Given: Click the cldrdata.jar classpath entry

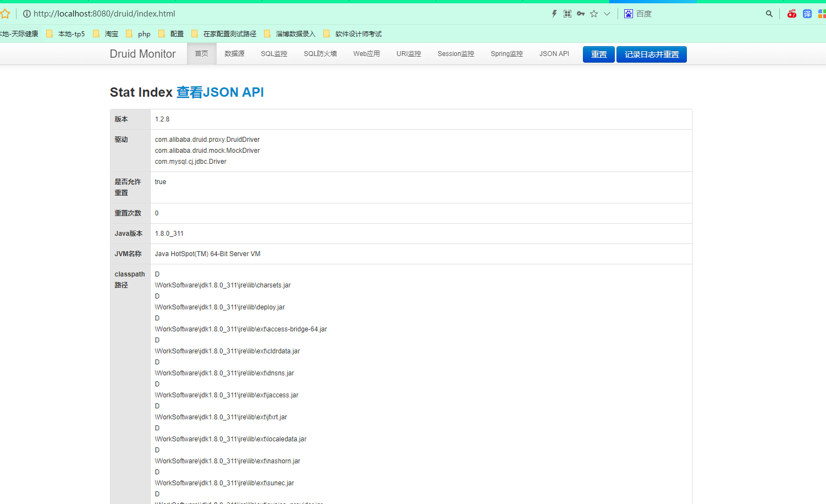Looking at the screenshot, I should [228, 351].
